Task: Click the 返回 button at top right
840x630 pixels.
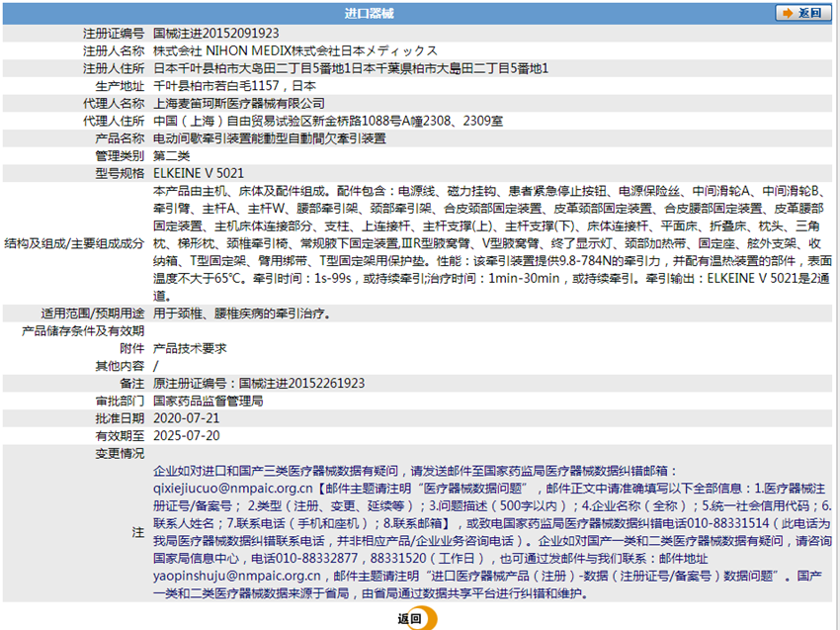Action: pyautogui.click(x=801, y=13)
